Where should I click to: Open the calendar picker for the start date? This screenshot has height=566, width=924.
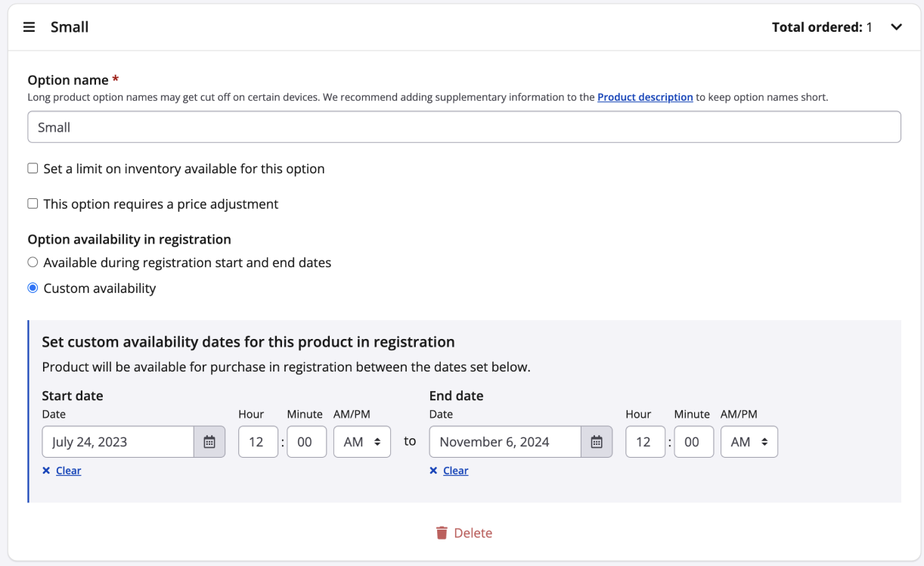point(209,441)
